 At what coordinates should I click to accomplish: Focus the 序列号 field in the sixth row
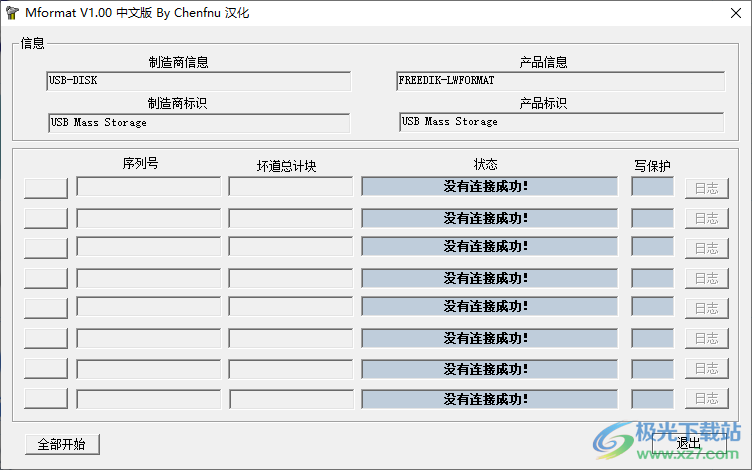(149, 338)
